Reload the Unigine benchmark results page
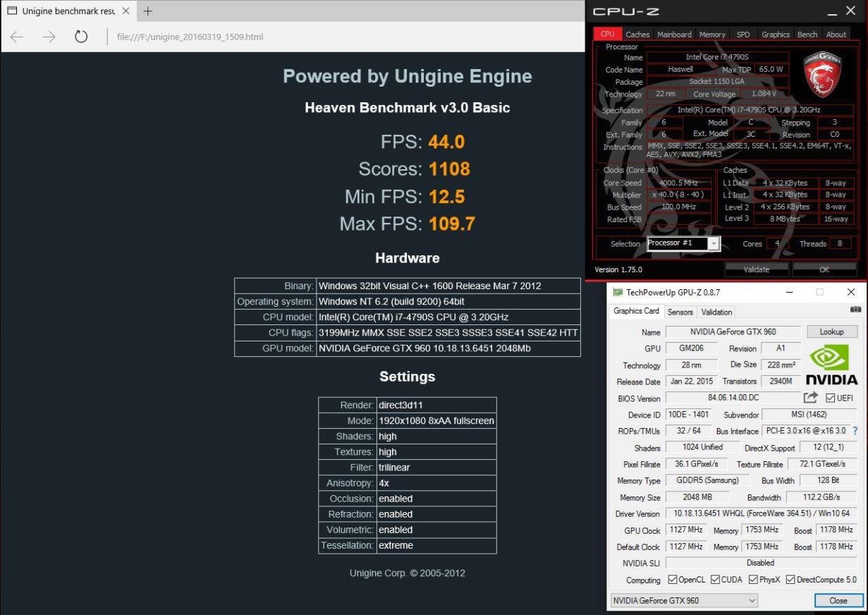868x615 pixels. click(x=81, y=37)
